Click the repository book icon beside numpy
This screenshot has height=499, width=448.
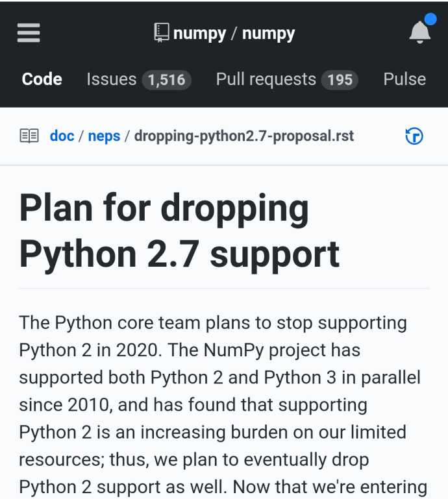(162, 32)
